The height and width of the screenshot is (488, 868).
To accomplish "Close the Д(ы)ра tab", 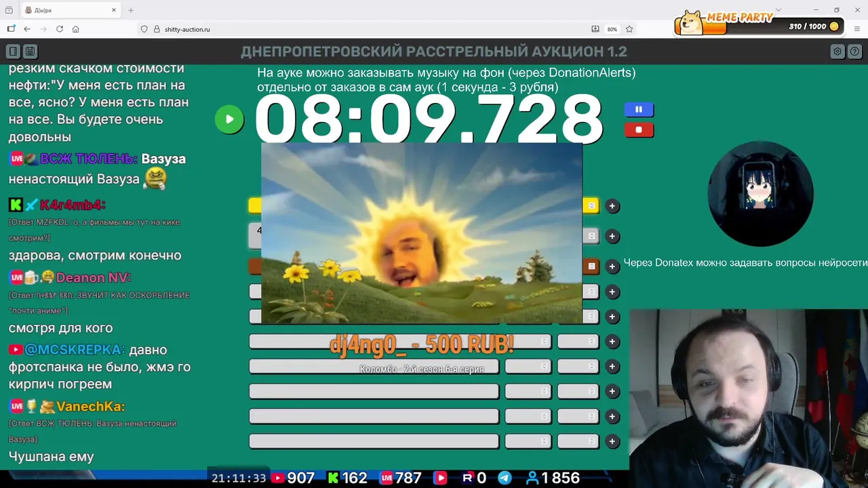I will pyautogui.click(x=115, y=10).
